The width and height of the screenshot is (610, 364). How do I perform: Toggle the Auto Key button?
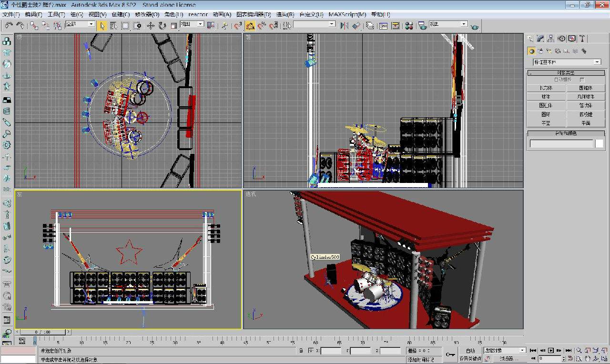pos(470,350)
